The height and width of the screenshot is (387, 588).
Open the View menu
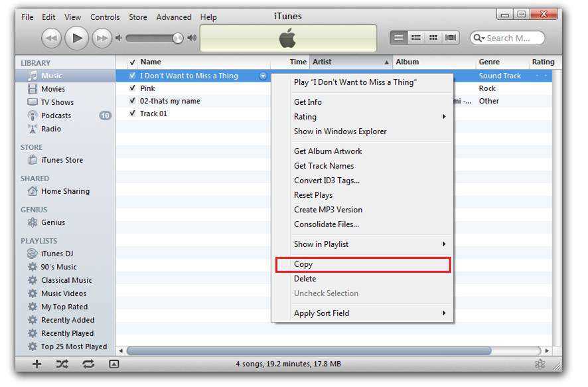pos(72,17)
